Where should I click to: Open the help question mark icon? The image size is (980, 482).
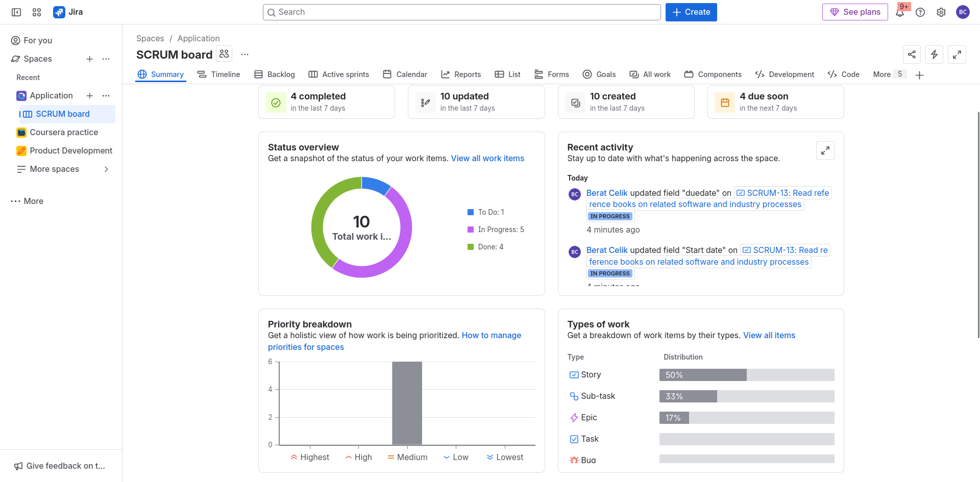(920, 12)
